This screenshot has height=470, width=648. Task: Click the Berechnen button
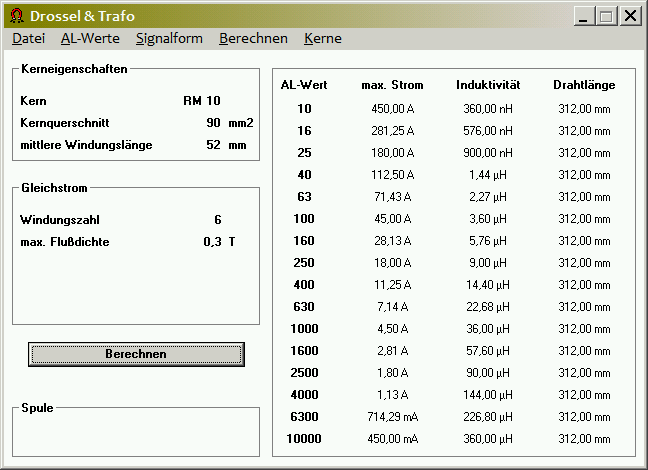[136, 354]
